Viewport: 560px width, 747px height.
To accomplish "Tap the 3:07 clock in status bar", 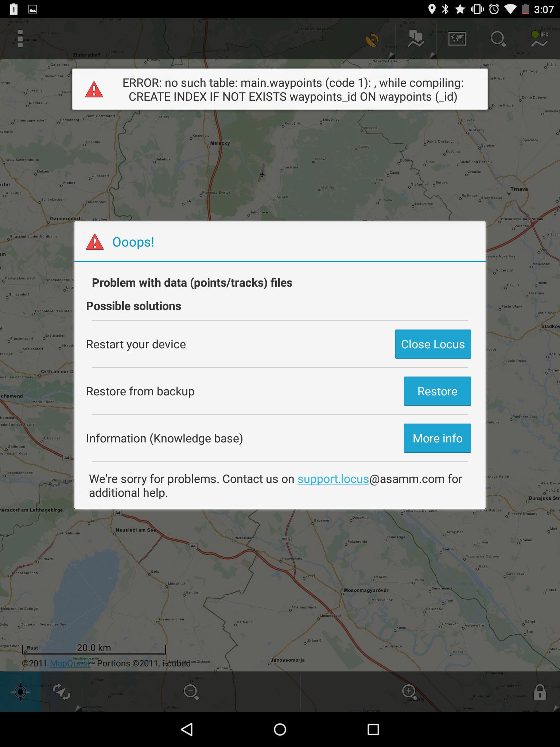I will [544, 9].
